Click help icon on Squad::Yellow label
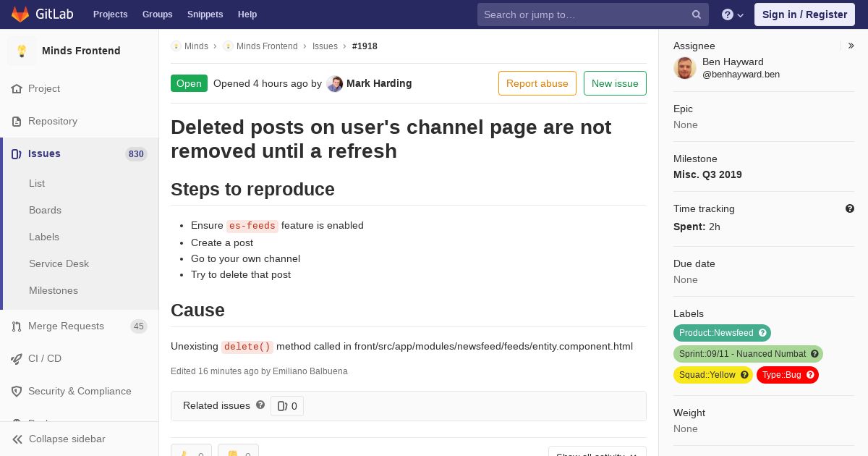The height and width of the screenshot is (456, 868). (x=744, y=375)
